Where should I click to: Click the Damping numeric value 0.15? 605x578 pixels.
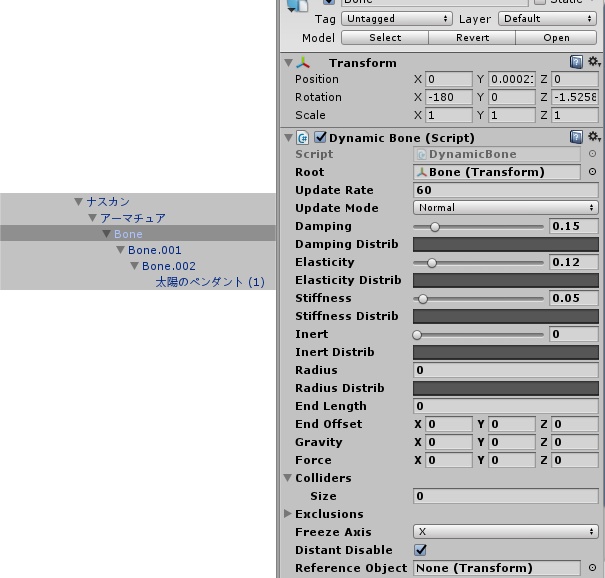[x=574, y=226]
